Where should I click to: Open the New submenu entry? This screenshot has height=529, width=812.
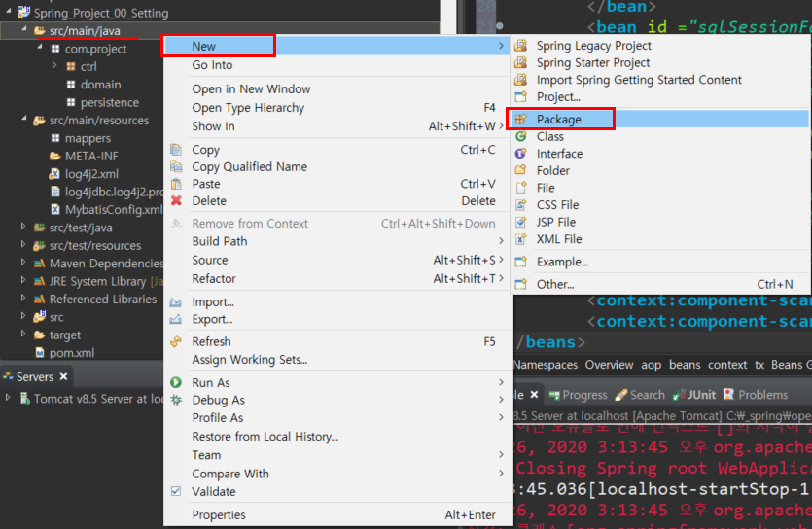click(x=337, y=46)
